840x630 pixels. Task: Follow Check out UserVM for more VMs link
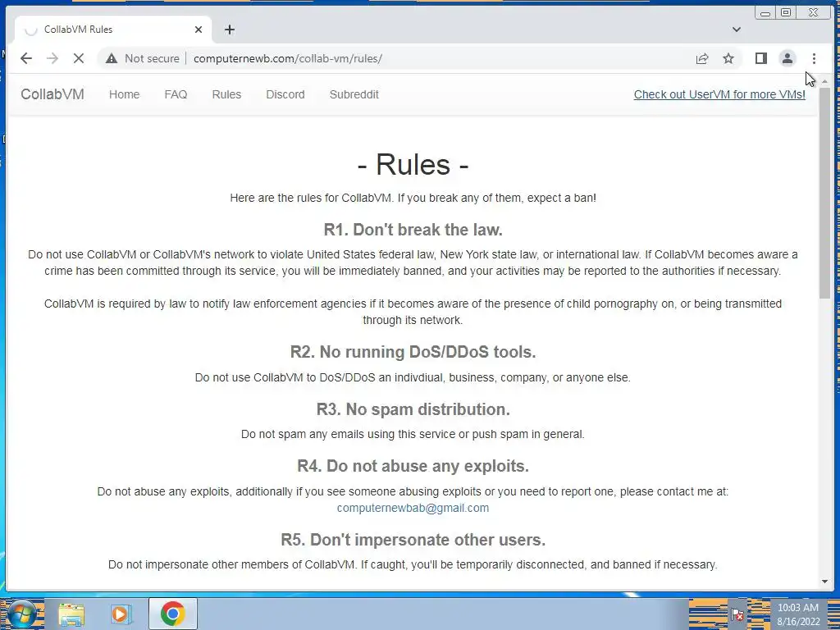point(719,94)
